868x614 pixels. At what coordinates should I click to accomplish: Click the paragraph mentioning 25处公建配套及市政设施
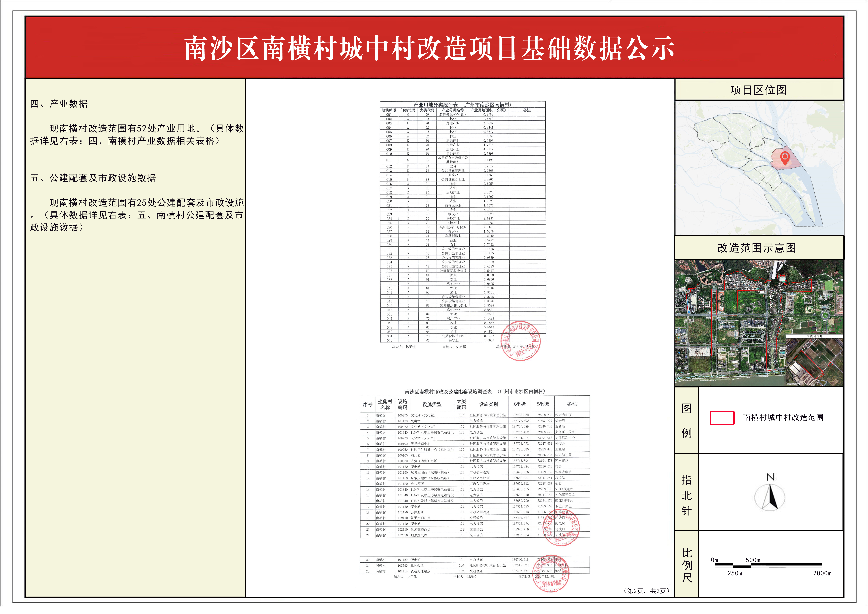click(x=137, y=215)
